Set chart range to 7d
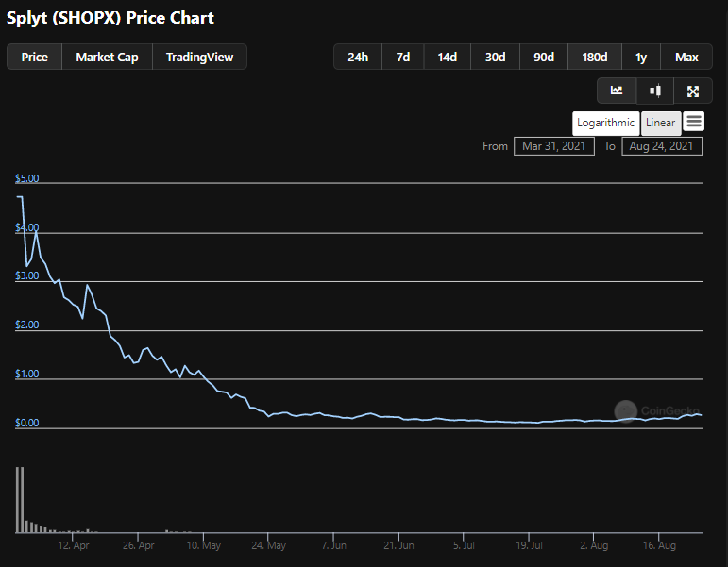 tap(402, 57)
